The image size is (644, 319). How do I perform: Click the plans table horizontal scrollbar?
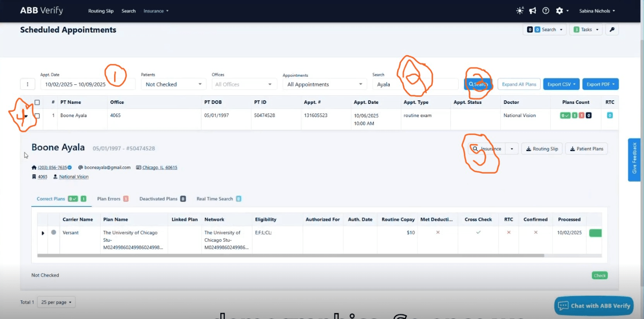click(x=291, y=255)
